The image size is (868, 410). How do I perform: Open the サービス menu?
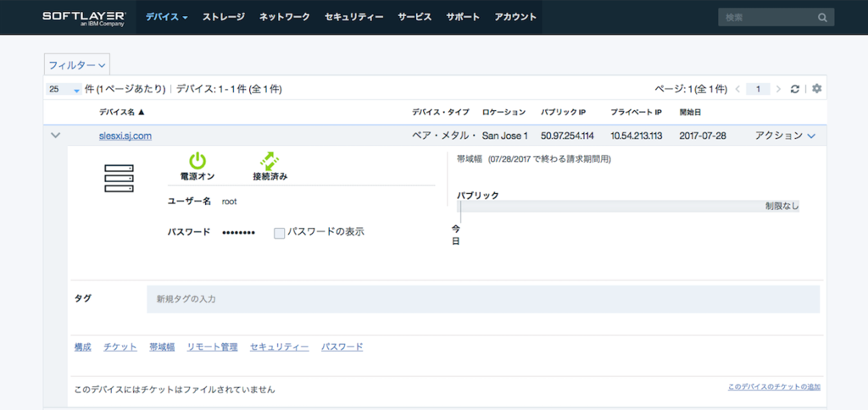[x=415, y=17]
